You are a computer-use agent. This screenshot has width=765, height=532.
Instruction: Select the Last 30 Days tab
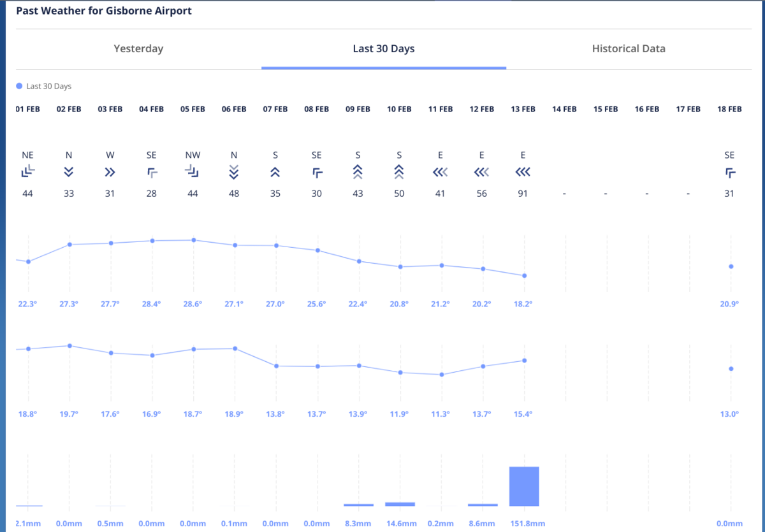[384, 48]
